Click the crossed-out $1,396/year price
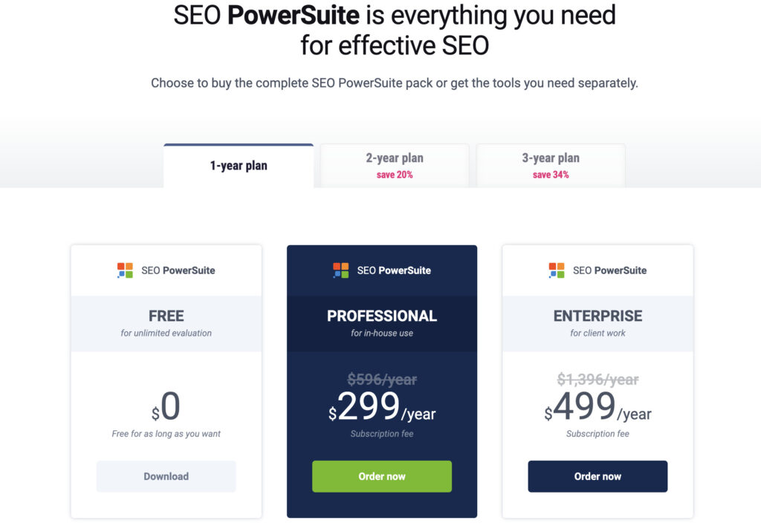 pyautogui.click(x=598, y=380)
